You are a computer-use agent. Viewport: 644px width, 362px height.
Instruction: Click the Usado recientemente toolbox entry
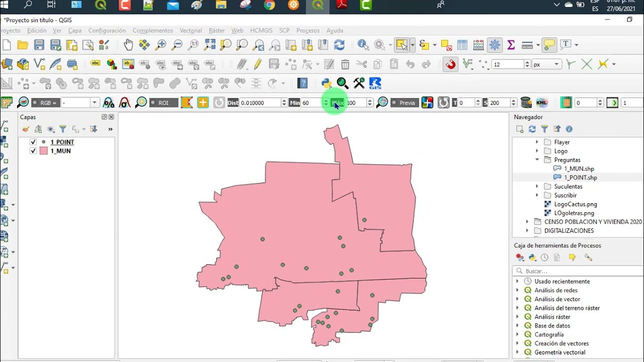pos(562,282)
